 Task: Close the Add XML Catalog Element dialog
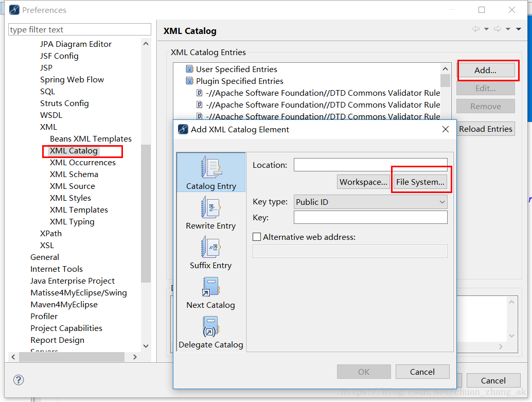click(446, 129)
